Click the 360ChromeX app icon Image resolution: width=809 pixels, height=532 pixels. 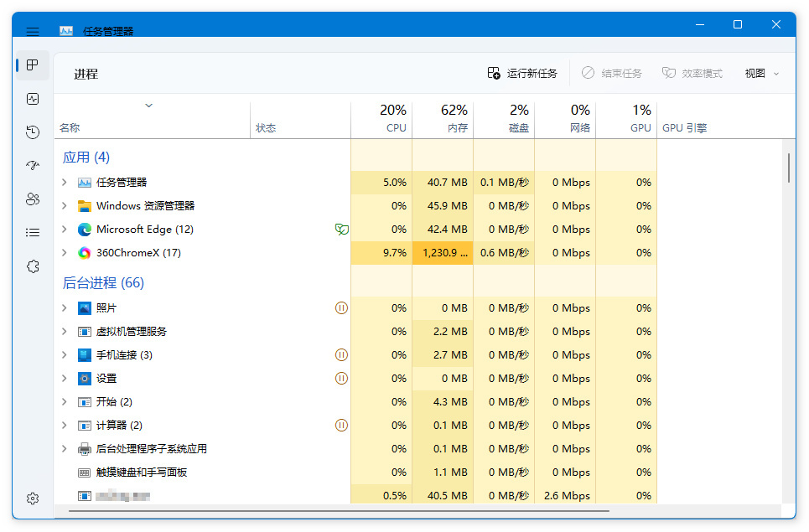click(85, 253)
